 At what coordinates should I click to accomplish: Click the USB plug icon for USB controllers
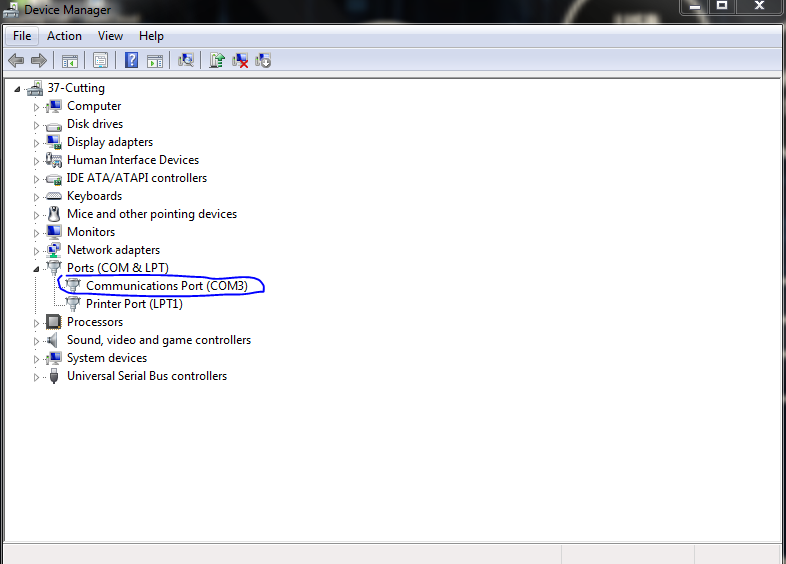click(54, 376)
